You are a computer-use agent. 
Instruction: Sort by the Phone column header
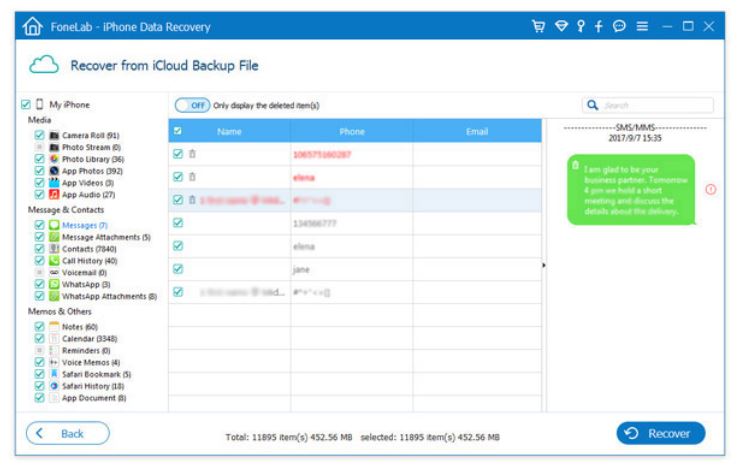[352, 131]
